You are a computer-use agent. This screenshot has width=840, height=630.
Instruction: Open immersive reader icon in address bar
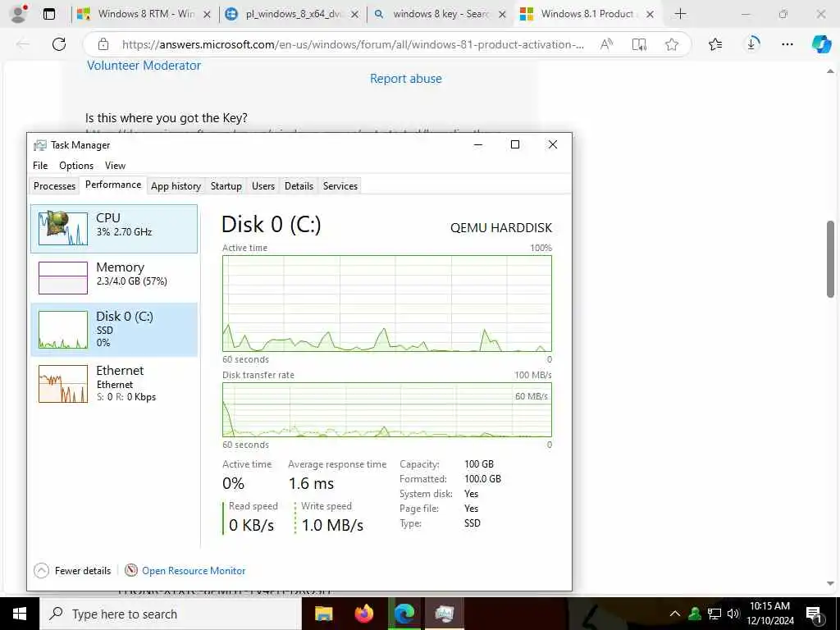tap(639, 44)
